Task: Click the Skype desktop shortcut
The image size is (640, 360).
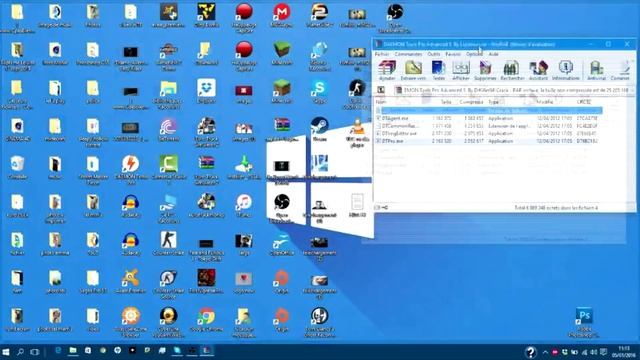Action: coord(319,91)
